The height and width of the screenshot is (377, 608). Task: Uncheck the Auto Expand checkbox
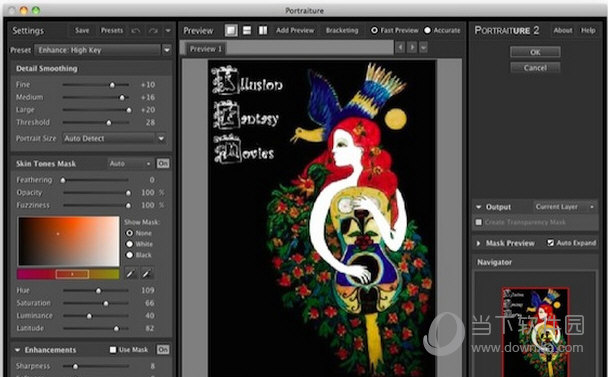coord(550,243)
